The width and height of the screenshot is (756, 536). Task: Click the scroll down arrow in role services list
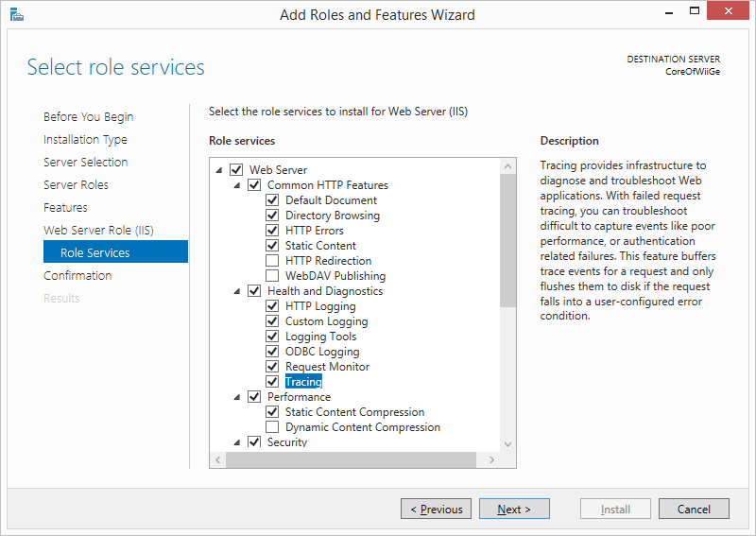507,444
